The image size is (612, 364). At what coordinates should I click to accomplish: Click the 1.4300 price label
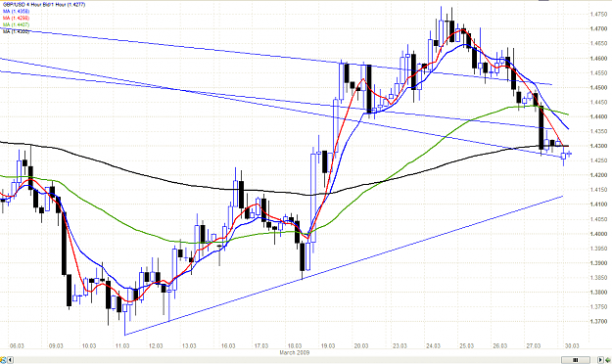pyautogui.click(x=598, y=146)
